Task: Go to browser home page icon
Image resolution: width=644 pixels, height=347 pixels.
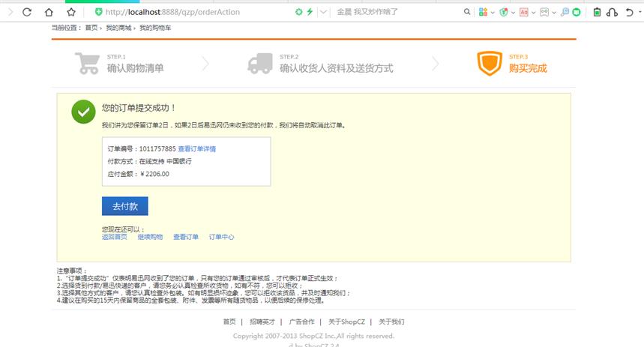Action: 49,12
